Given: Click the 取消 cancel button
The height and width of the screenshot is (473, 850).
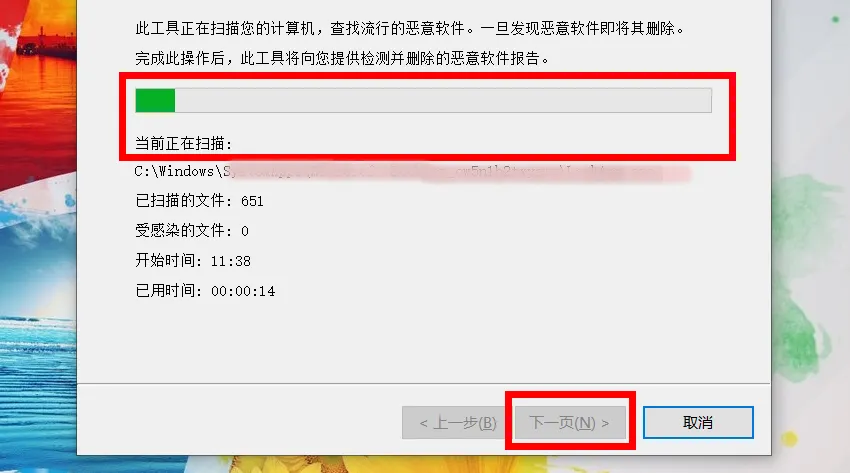Looking at the screenshot, I should click(x=698, y=423).
